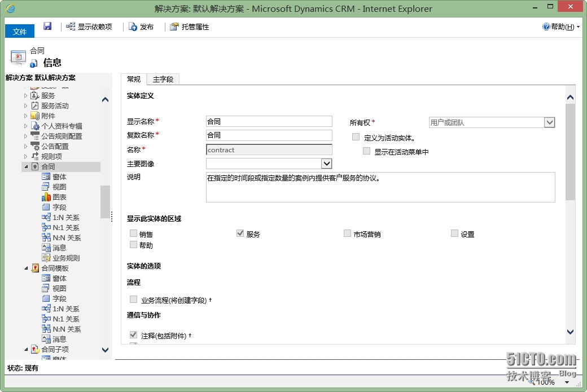Switch to the 主字段 tab
This screenshot has width=587, height=392.
click(163, 80)
